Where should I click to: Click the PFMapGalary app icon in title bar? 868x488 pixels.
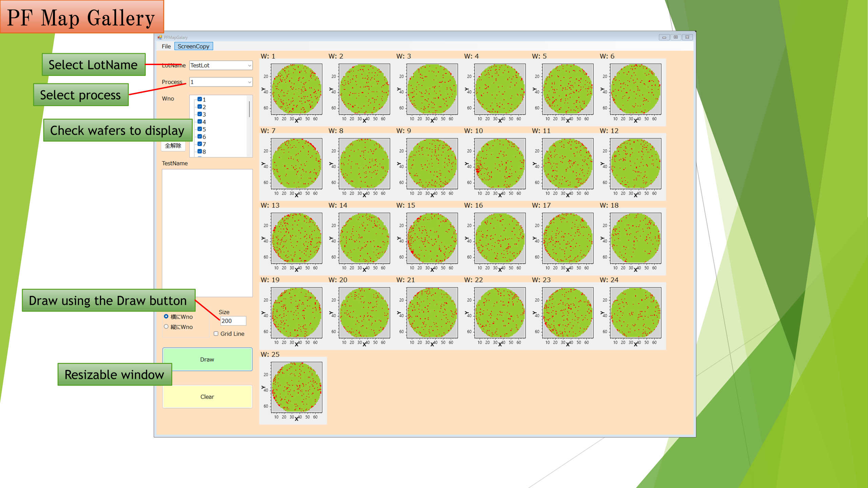pos(160,37)
